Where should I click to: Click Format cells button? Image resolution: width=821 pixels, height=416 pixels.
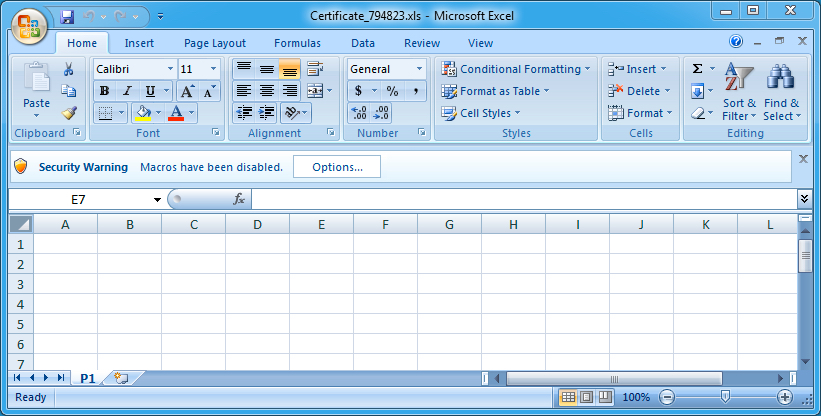[640, 113]
